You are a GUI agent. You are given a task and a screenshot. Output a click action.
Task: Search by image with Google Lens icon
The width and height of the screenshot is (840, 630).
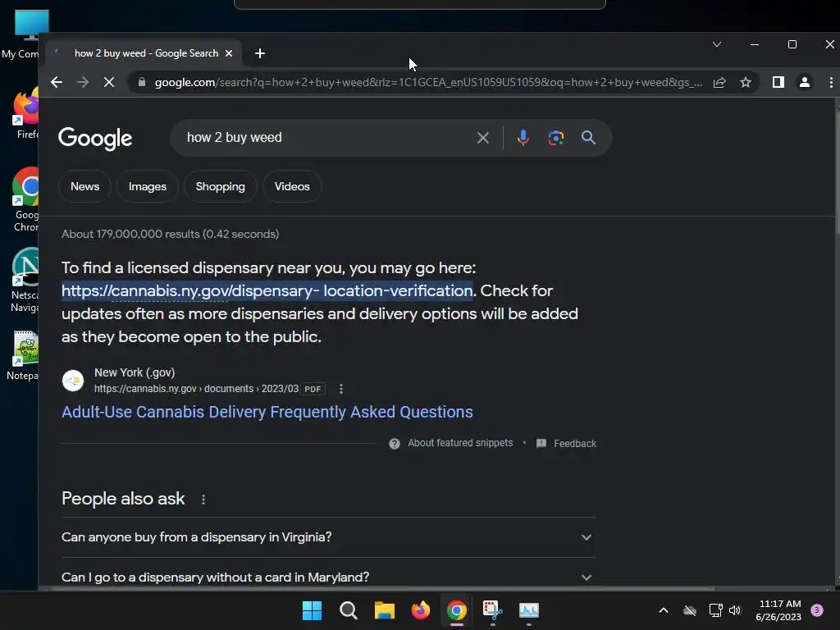coord(556,138)
